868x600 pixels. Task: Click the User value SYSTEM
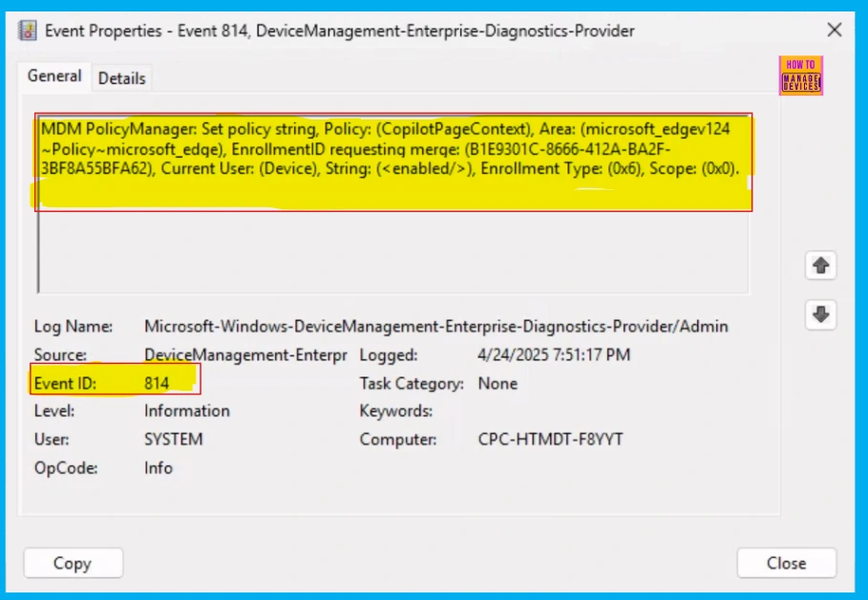[x=173, y=439]
